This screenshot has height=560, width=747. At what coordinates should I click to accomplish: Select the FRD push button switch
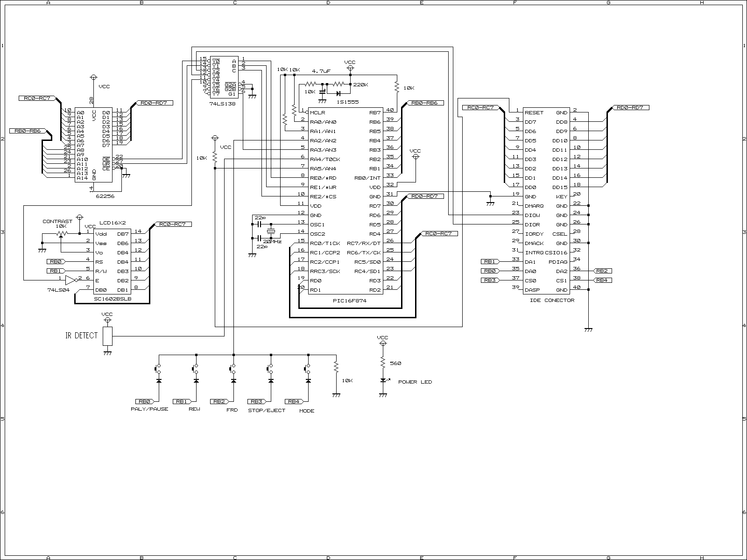click(x=233, y=369)
